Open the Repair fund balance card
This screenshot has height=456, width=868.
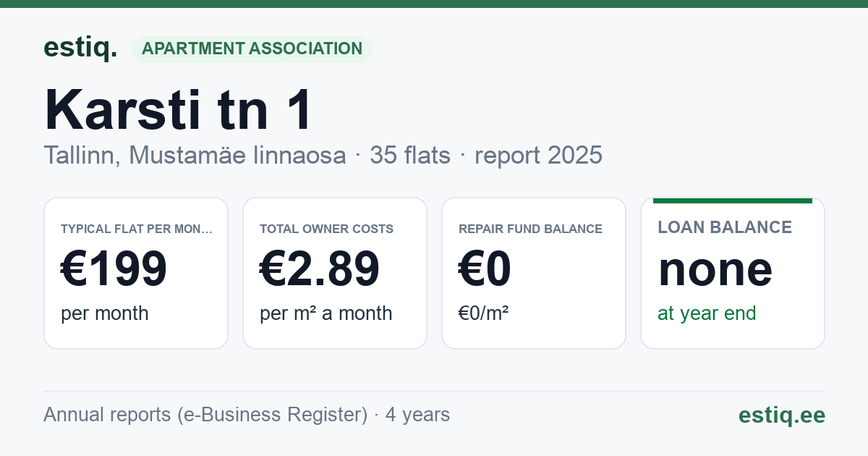coord(534,273)
